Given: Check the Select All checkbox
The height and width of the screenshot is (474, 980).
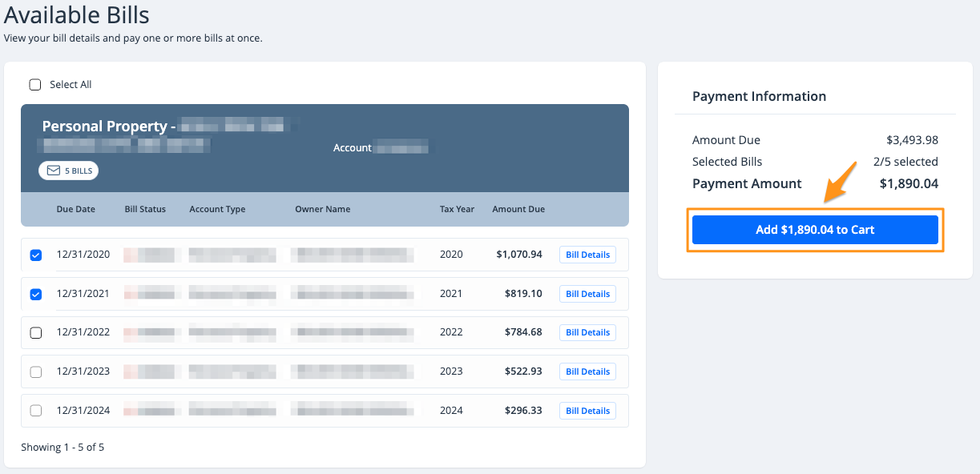Looking at the screenshot, I should 35,85.
